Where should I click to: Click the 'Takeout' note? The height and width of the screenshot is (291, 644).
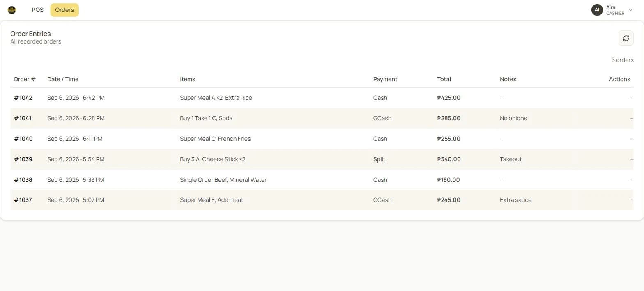coord(511,159)
